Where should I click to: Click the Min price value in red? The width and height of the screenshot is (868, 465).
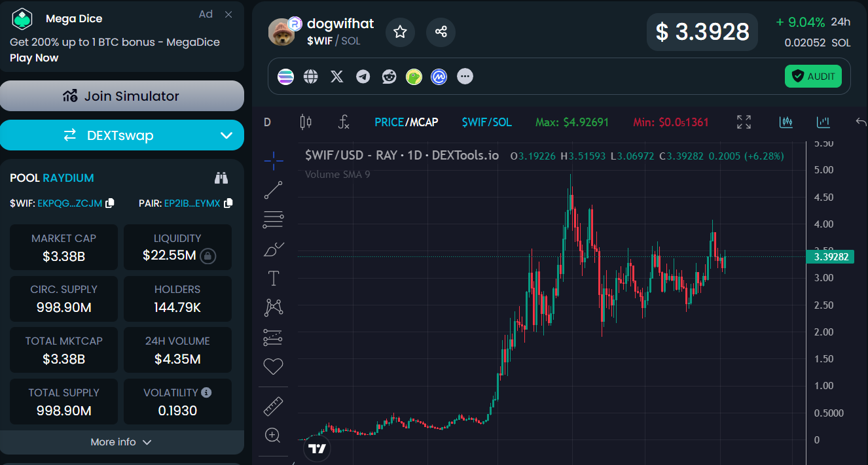click(x=671, y=122)
